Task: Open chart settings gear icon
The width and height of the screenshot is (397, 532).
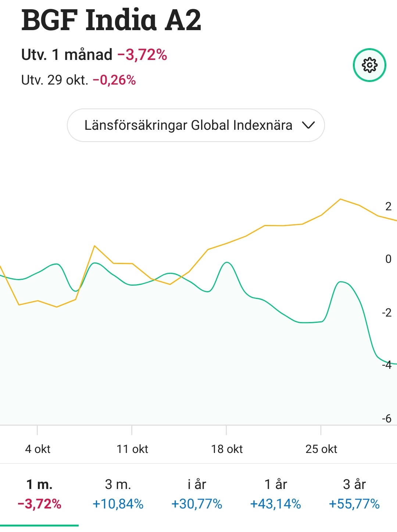Action: (369, 65)
